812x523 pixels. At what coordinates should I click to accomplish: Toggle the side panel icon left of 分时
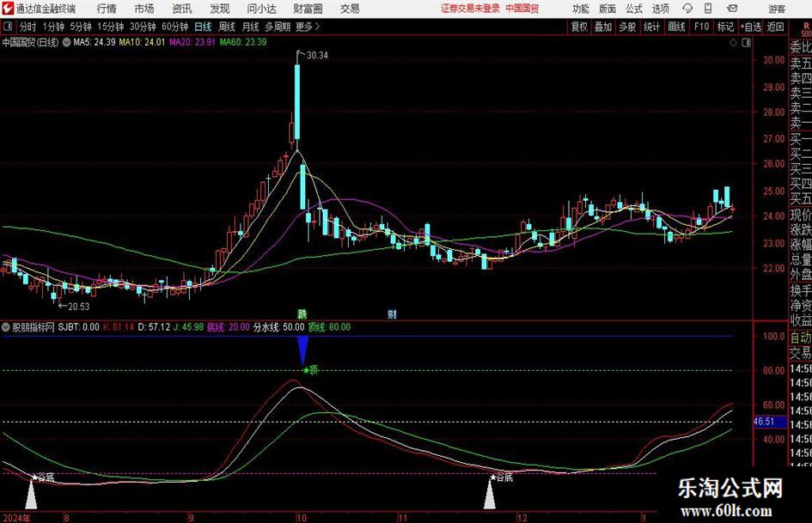click(x=7, y=27)
